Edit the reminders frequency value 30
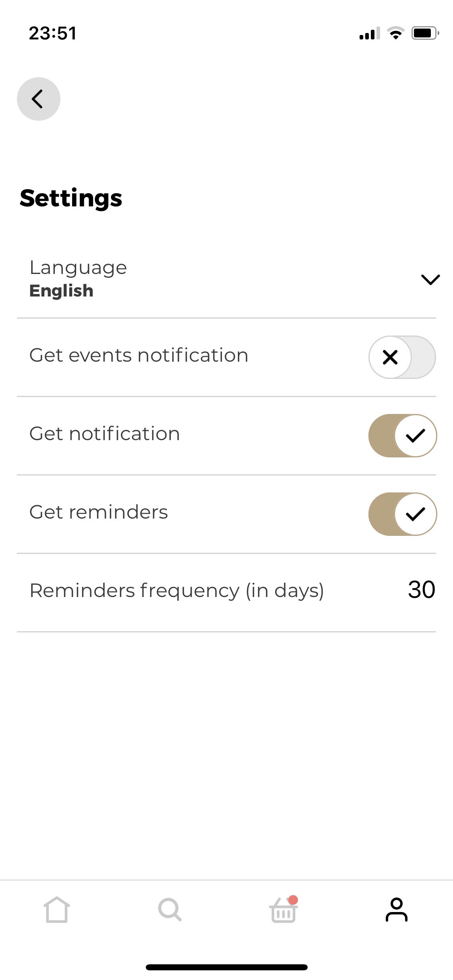Viewport: 453px width, 980px height. coord(421,590)
